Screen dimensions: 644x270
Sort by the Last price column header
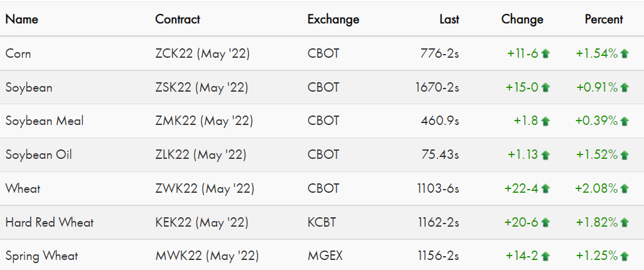tap(449, 19)
